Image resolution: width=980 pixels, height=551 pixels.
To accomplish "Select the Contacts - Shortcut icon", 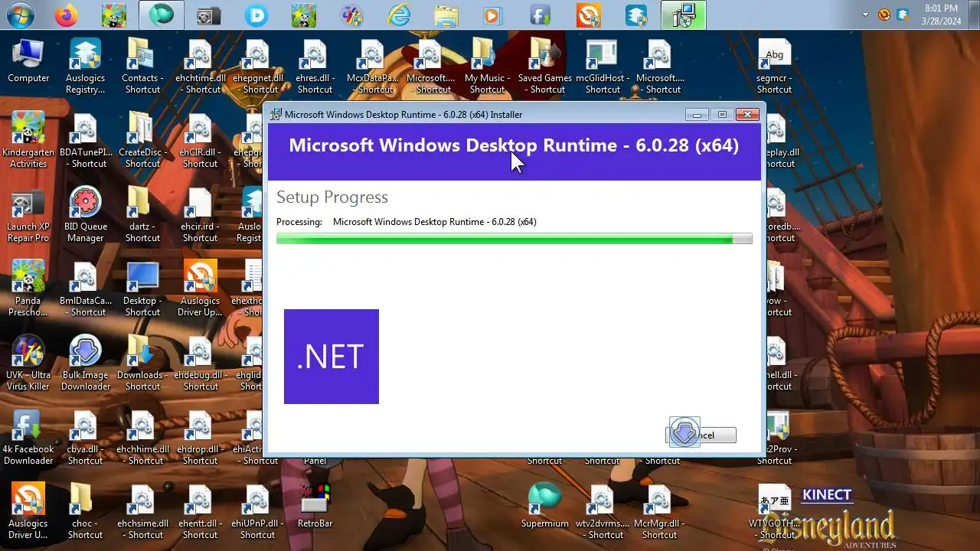I will point(142,65).
